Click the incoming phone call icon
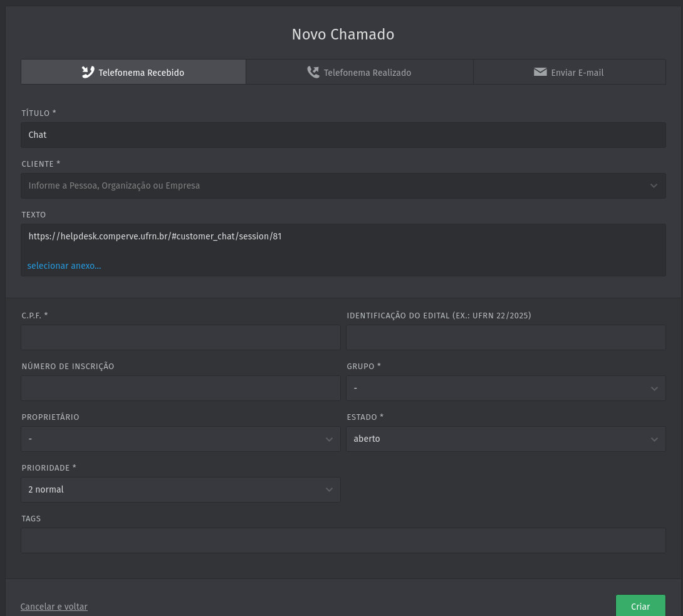Image resolution: width=683 pixels, height=616 pixels. (x=88, y=72)
